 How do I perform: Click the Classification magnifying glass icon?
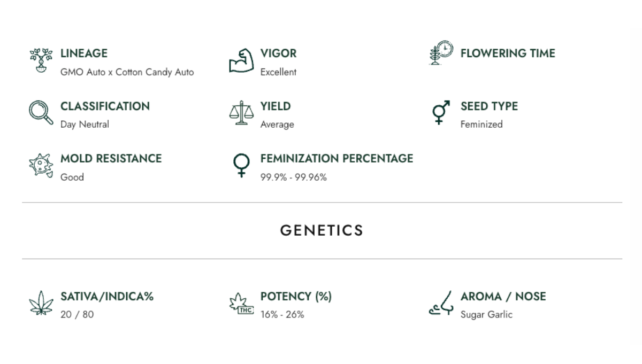pyautogui.click(x=41, y=113)
